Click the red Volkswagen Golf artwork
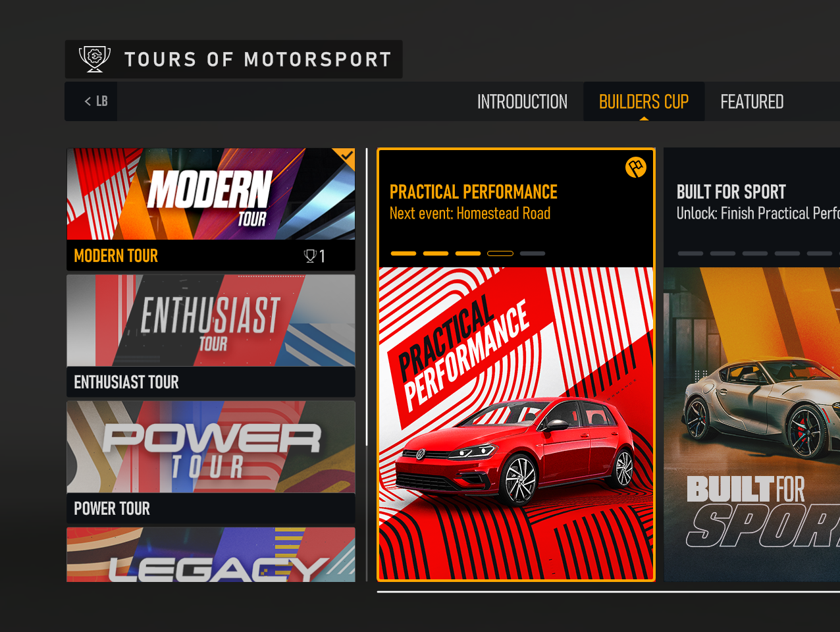 [x=516, y=423]
